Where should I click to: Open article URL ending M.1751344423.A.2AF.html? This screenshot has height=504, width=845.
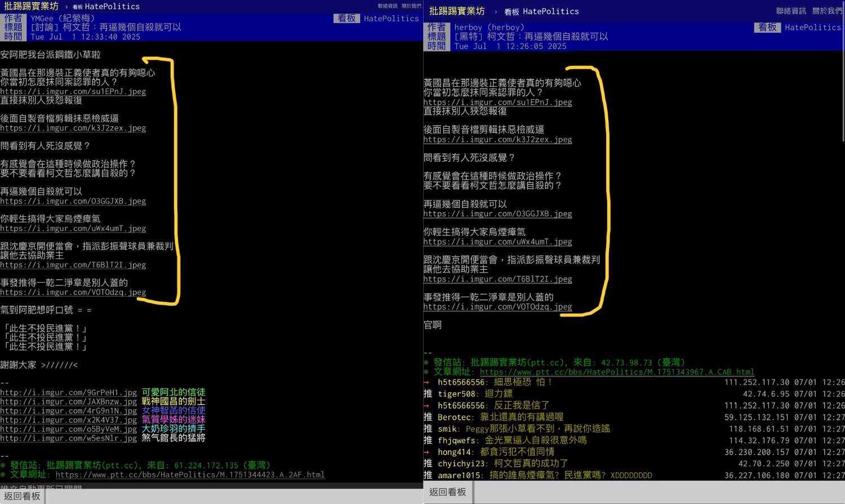[x=190, y=475]
